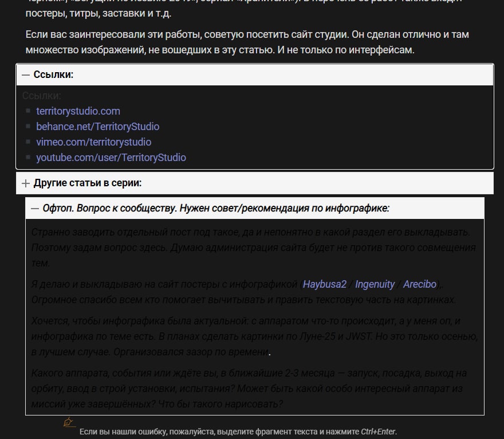
Task: Expand the Другие статьи в серии section
Action: pyautogui.click(x=254, y=183)
